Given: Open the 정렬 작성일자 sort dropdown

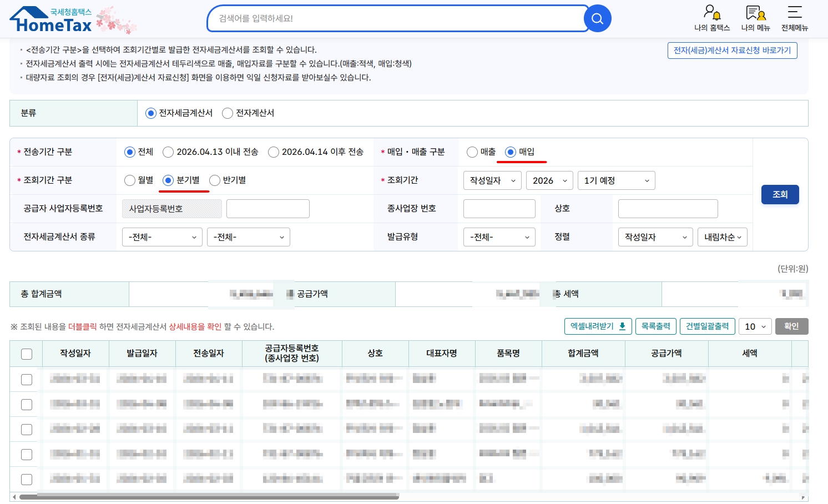Looking at the screenshot, I should 655,237.
